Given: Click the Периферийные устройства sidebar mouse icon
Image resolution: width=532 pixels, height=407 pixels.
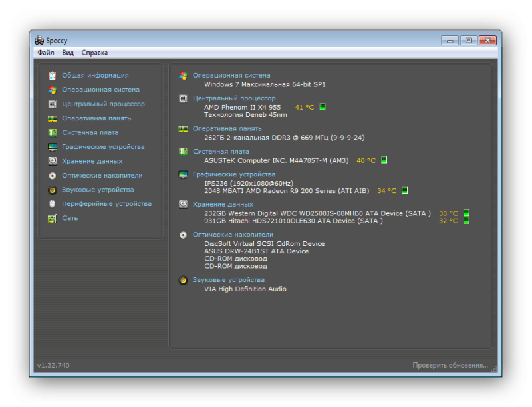Looking at the screenshot, I should (53, 204).
